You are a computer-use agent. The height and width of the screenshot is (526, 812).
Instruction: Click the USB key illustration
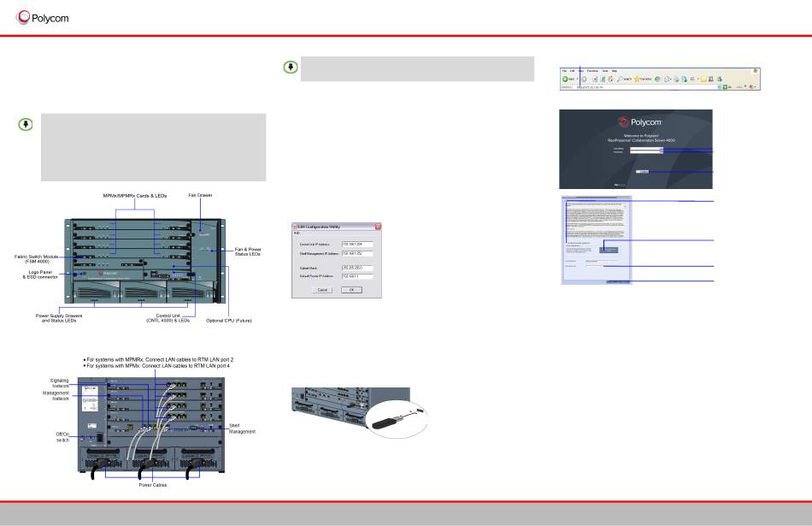pos(395,421)
